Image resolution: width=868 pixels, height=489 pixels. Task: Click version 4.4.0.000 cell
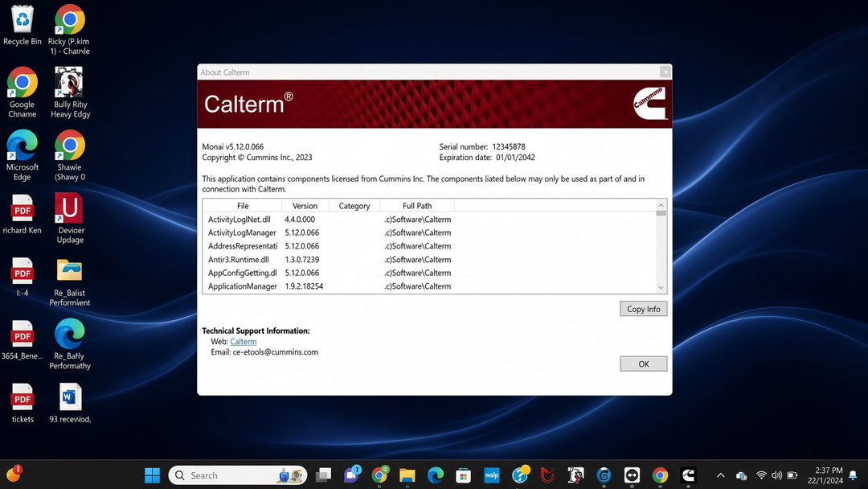click(x=300, y=220)
